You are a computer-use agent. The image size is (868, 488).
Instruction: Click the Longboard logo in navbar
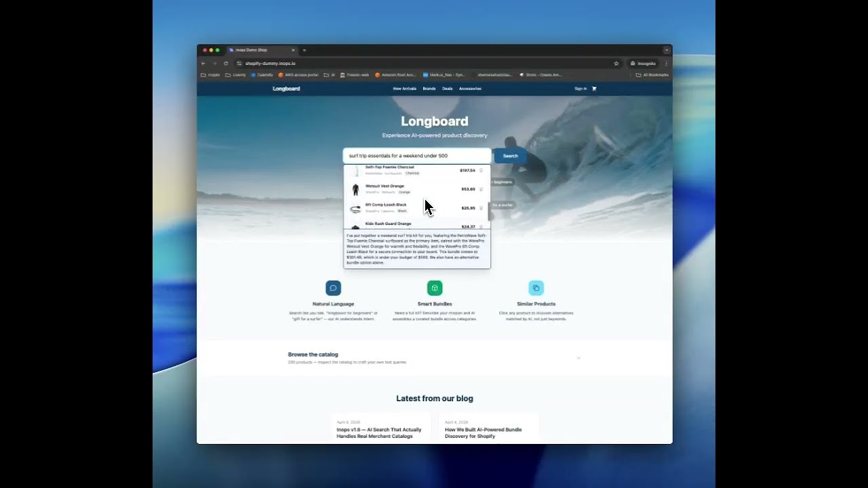coord(286,89)
